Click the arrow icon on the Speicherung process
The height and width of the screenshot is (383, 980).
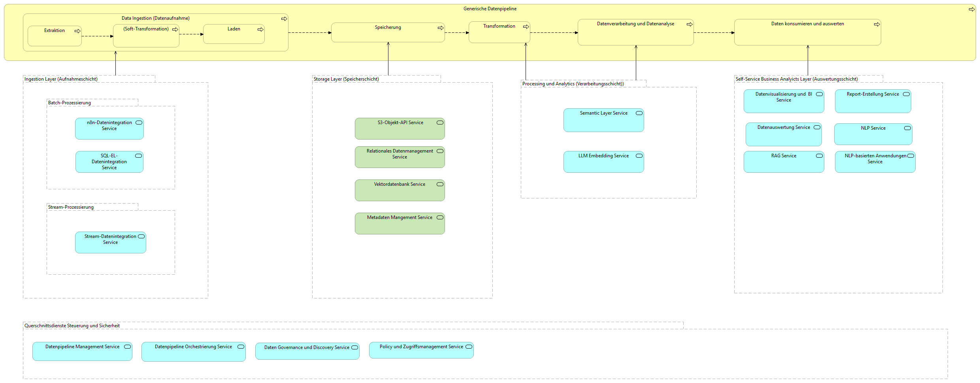click(440, 28)
